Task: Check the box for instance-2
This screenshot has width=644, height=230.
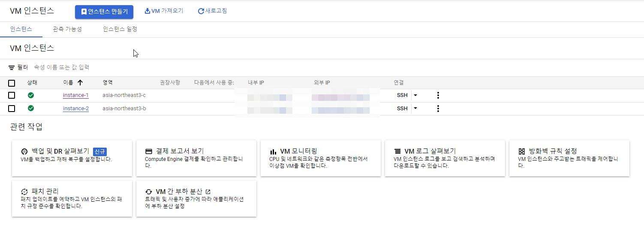Action: click(x=12, y=109)
